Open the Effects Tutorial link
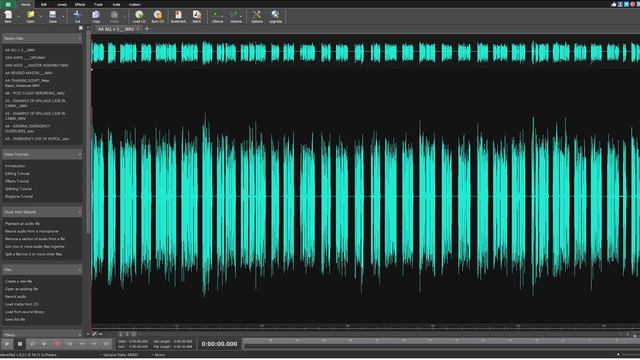640x360 pixels. point(17,181)
